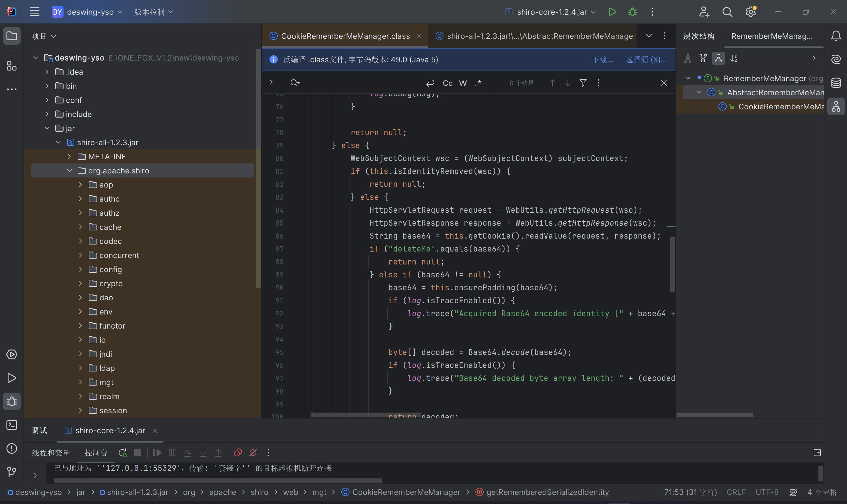This screenshot has height=504, width=847.
Task: Open the Database tool window
Action: (x=836, y=83)
